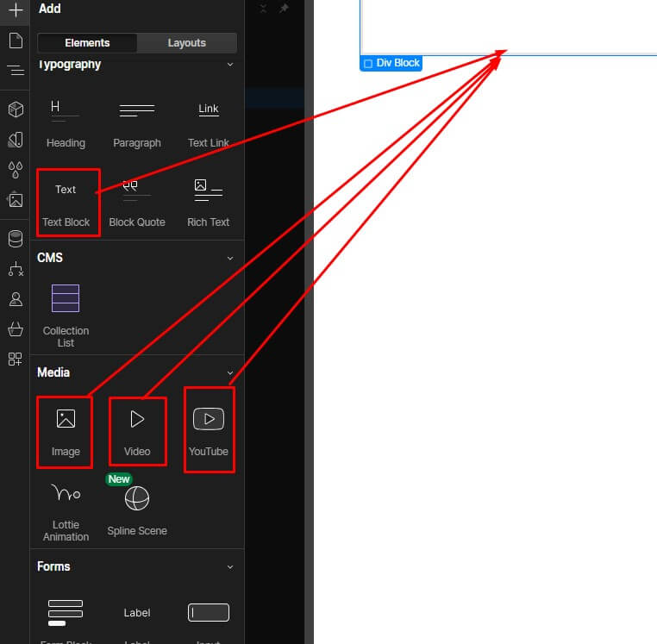657x644 pixels.
Task: Open the Variables panel icon
Action: 16,140
